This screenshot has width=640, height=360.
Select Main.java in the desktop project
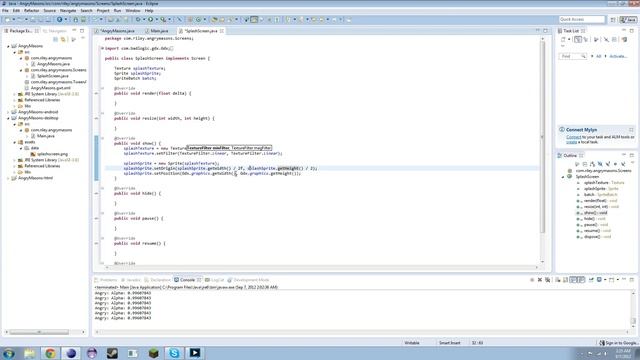[x=46, y=136]
